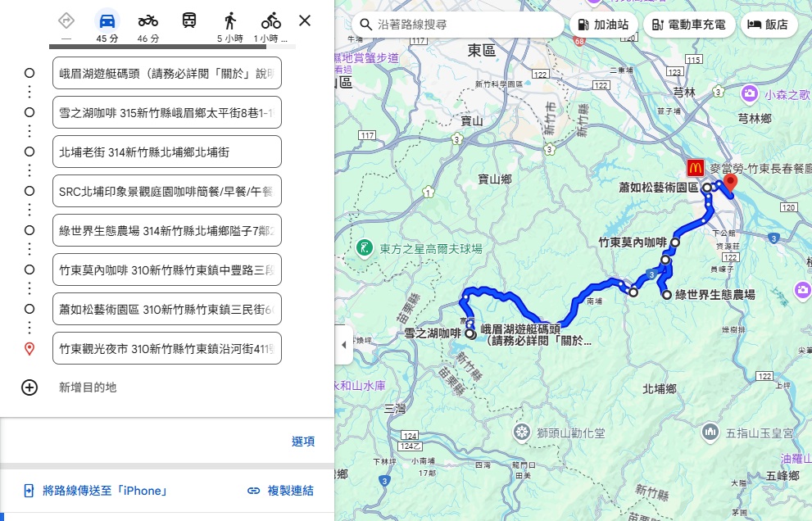Viewport: 812px width, 521px height.
Task: Click the plus icon to add destination
Action: click(29, 387)
